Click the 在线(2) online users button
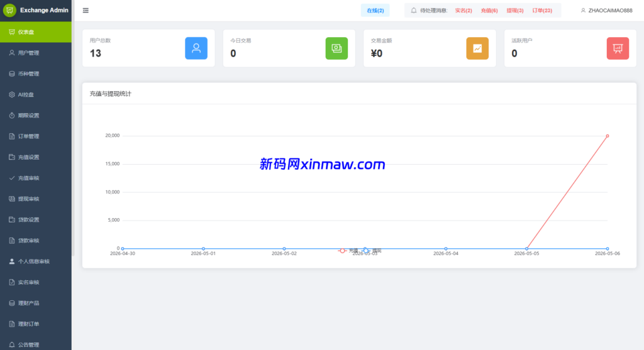This screenshot has width=644, height=350. (x=375, y=10)
